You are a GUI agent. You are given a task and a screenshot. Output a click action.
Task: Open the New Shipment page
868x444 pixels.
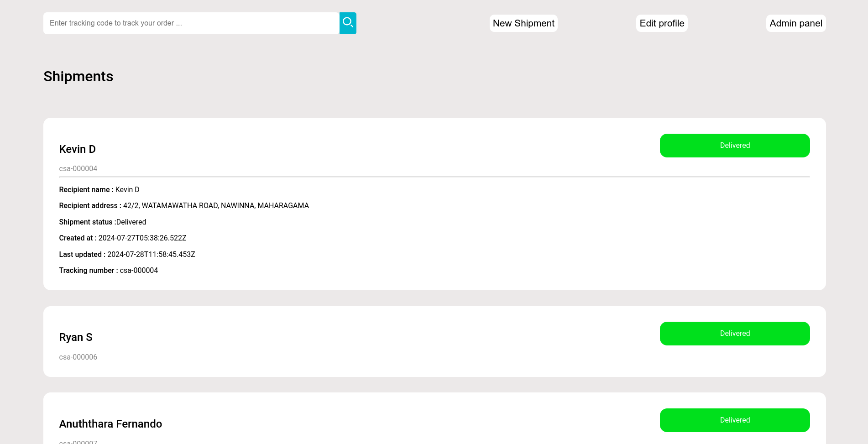[x=523, y=23]
